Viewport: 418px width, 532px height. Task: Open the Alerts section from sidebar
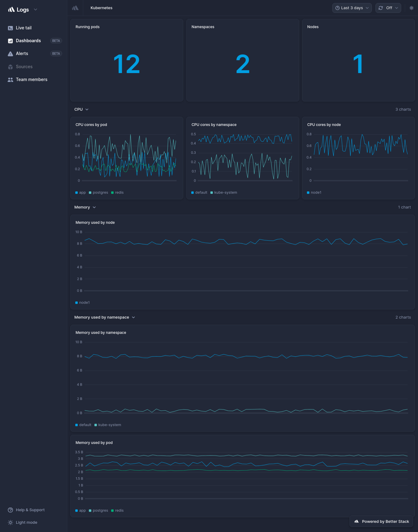click(22, 54)
